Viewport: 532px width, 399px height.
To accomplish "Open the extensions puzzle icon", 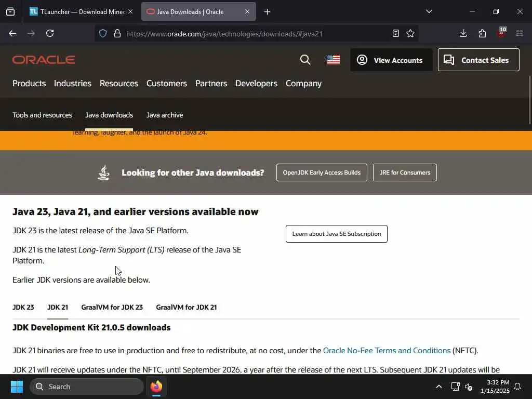I will (482, 33).
